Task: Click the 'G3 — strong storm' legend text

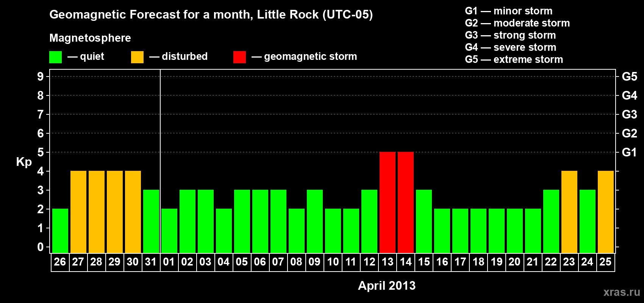Action: (x=510, y=35)
